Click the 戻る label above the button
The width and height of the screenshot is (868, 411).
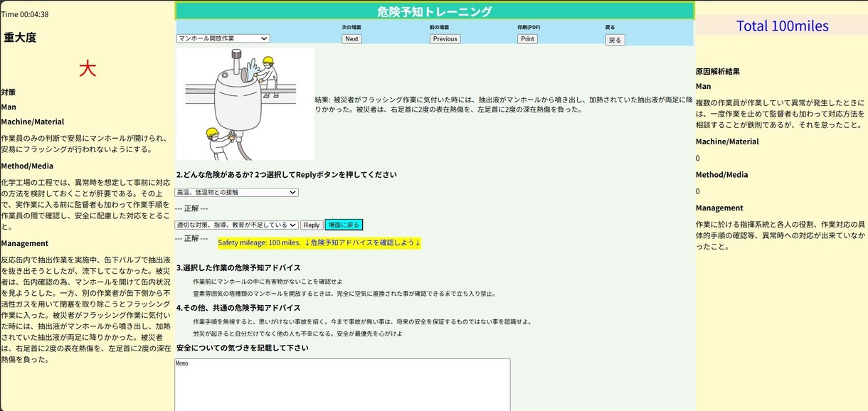coord(610,27)
